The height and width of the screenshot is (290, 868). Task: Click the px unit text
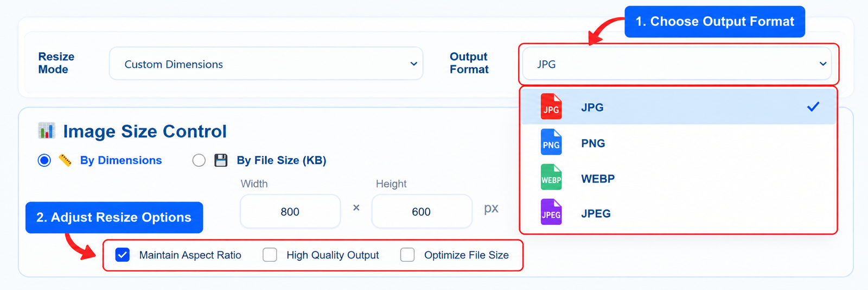click(x=491, y=209)
